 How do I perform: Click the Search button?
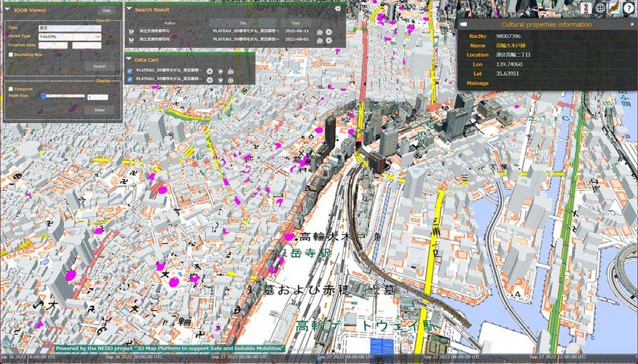99,66
